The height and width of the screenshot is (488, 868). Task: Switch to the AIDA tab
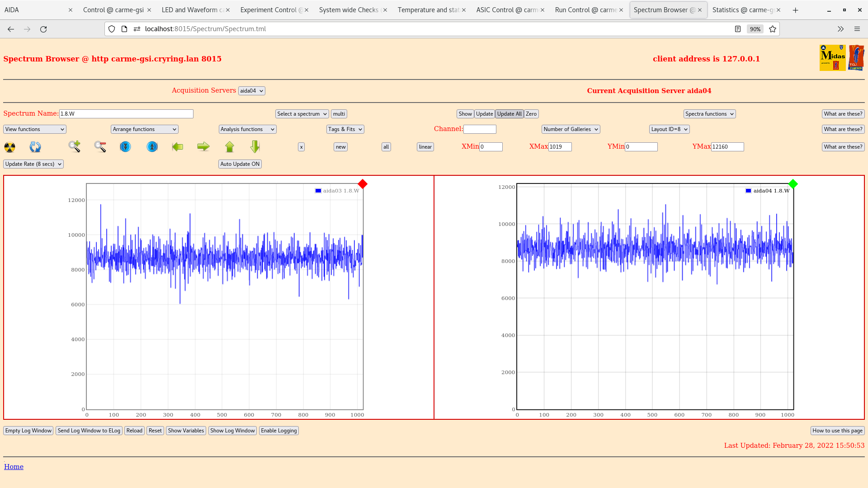37,10
